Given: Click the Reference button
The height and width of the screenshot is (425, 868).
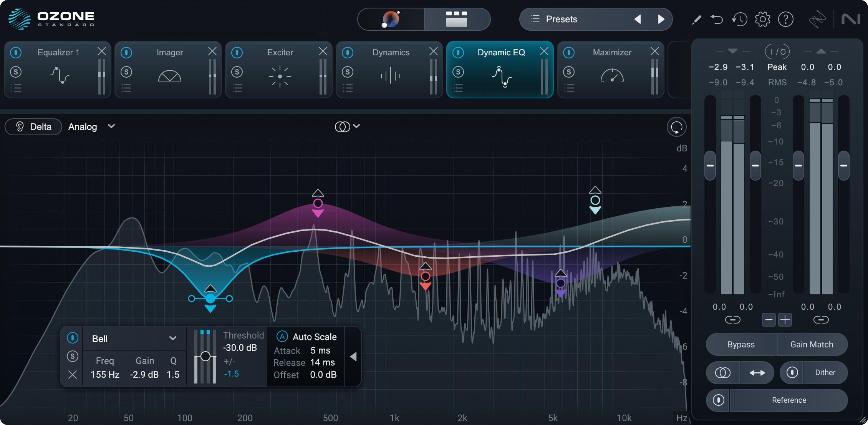Looking at the screenshot, I should (x=788, y=400).
